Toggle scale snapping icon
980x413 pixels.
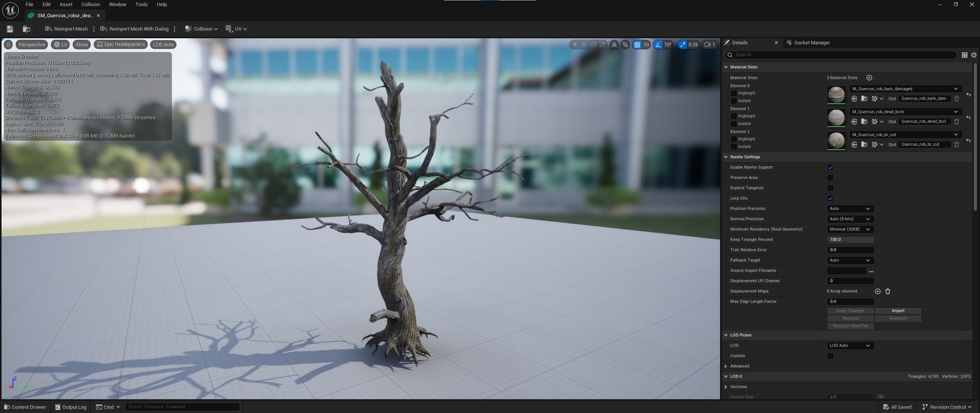pyautogui.click(x=682, y=45)
